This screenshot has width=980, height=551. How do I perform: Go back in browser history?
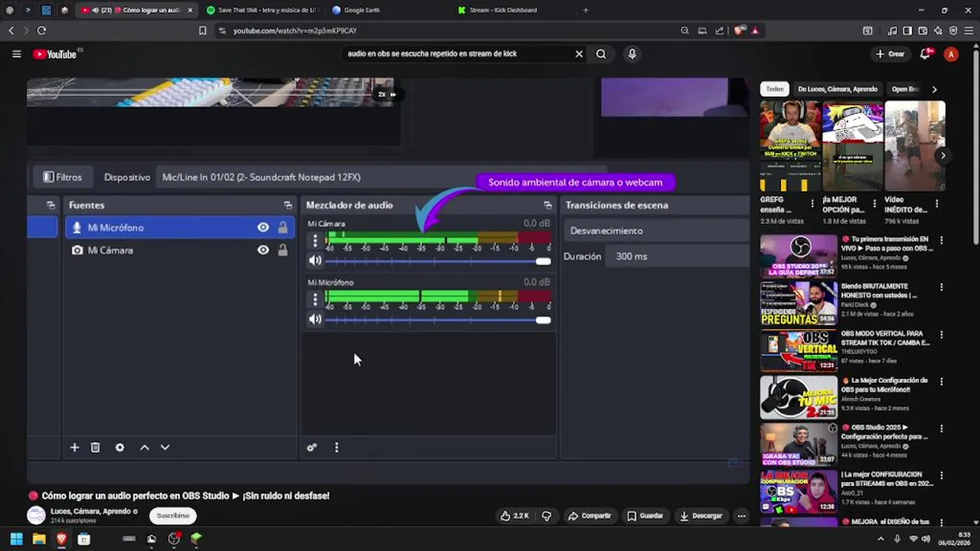tap(11, 31)
